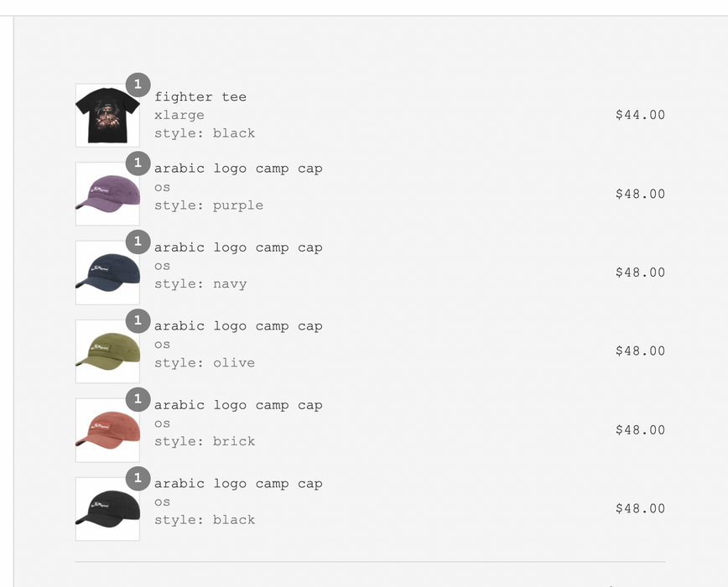Select the olive arabic logo camp cap name
The height and width of the screenshot is (587, 728).
pos(237,325)
